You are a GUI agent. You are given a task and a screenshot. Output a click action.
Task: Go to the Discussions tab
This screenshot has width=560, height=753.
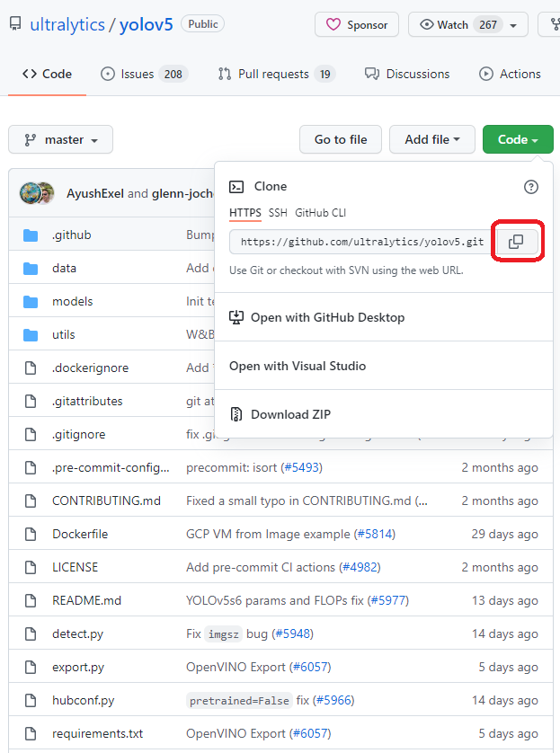[x=407, y=74]
